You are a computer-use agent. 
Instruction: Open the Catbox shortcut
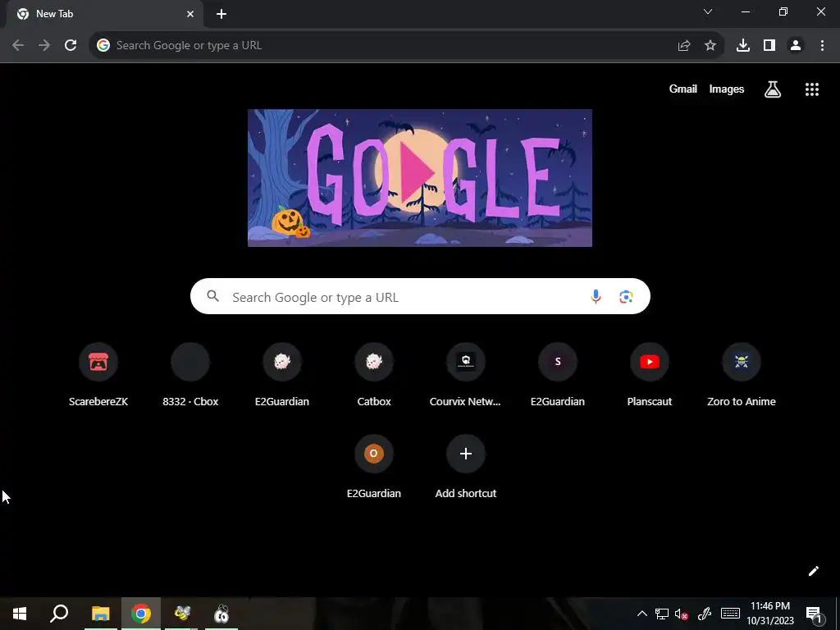click(x=374, y=374)
